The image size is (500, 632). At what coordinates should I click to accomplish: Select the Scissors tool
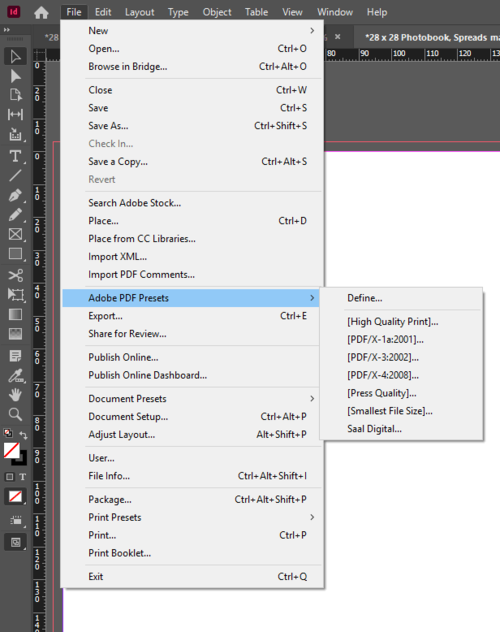click(15, 275)
